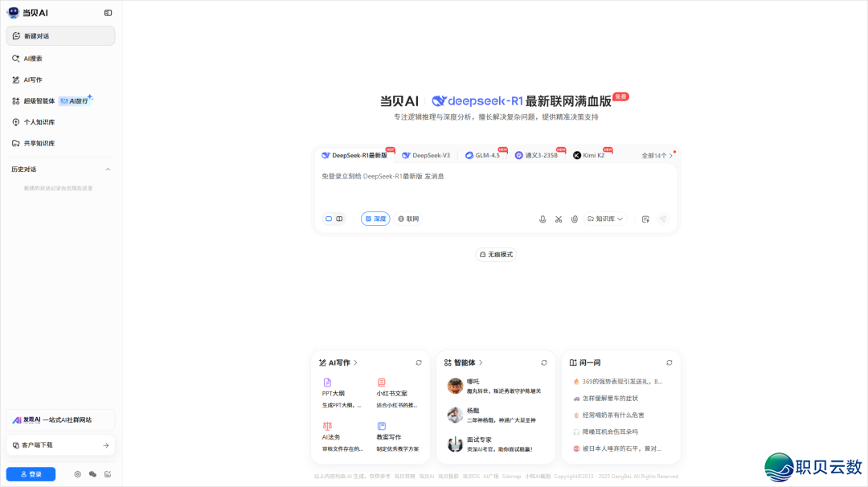Open the 小红书文案 writing template

pos(398,394)
